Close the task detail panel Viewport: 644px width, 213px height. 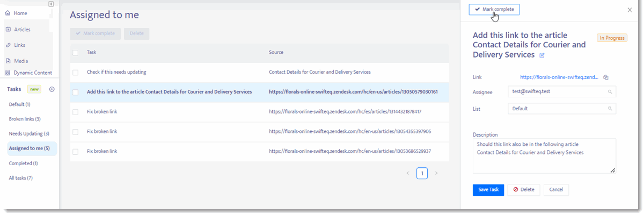click(x=630, y=10)
